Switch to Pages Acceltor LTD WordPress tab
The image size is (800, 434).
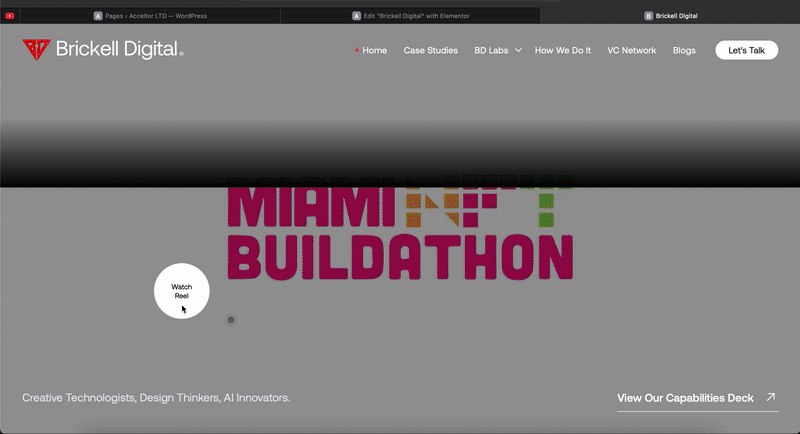pos(150,16)
